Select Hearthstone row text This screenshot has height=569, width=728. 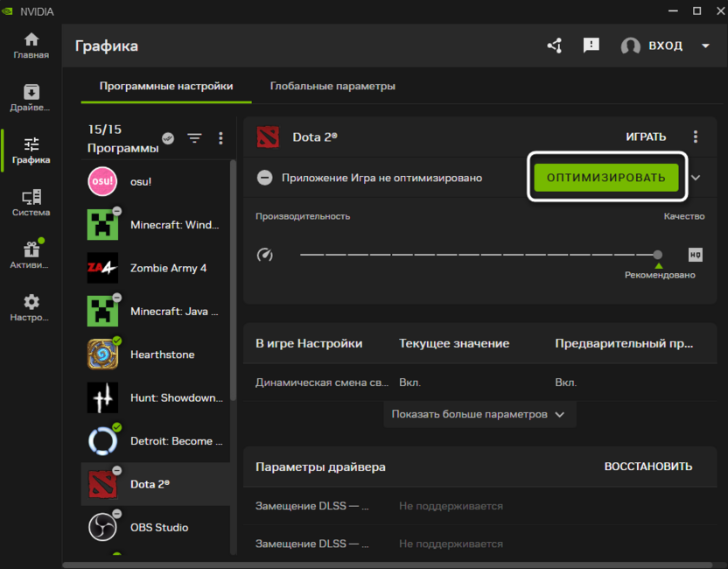[x=162, y=355]
